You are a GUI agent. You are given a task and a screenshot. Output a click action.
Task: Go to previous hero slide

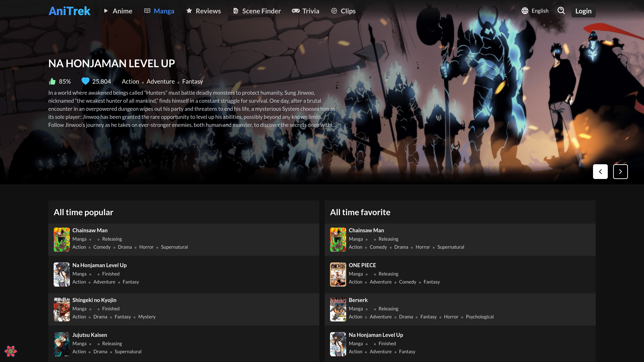600,172
